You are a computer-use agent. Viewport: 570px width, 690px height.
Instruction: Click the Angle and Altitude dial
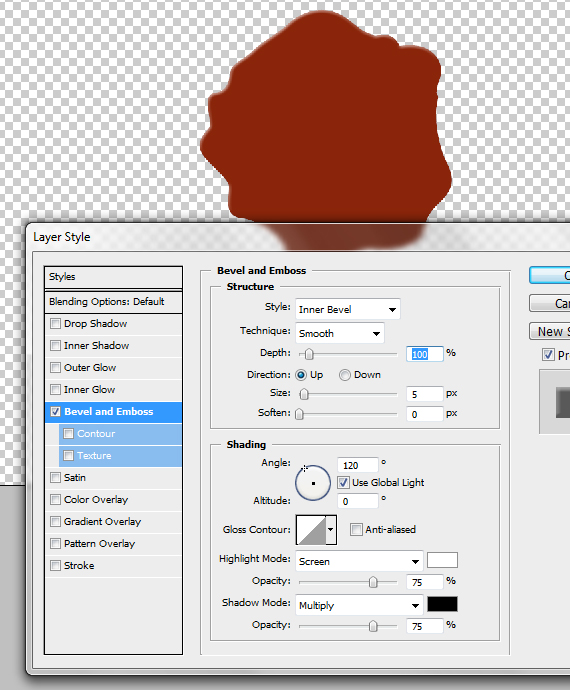(313, 483)
